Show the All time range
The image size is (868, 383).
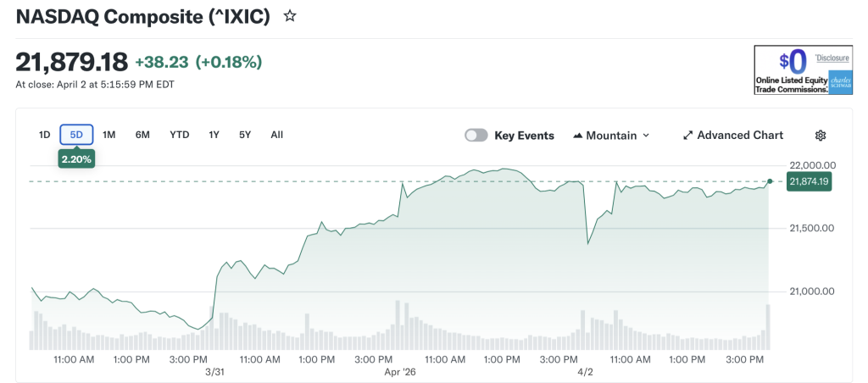pos(276,135)
